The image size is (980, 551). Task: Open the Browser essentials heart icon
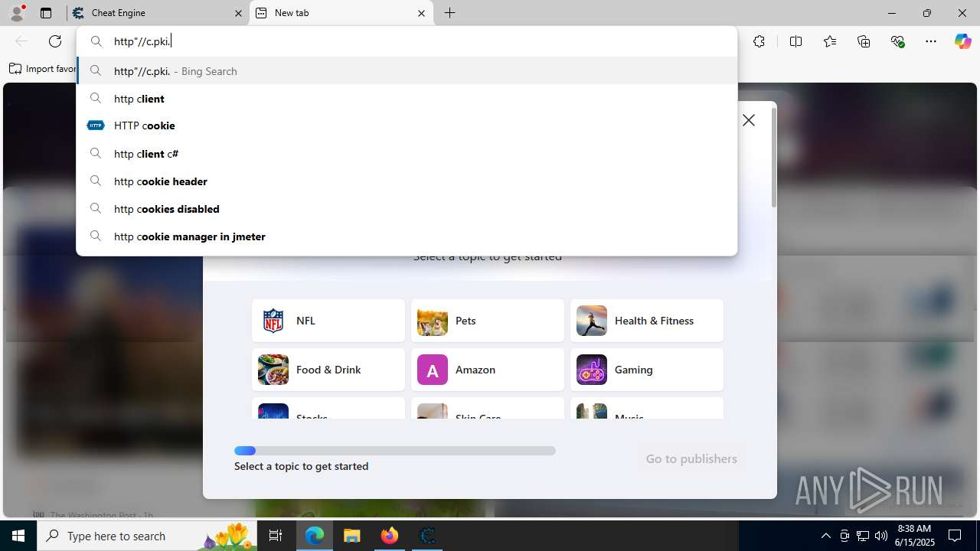(897, 41)
